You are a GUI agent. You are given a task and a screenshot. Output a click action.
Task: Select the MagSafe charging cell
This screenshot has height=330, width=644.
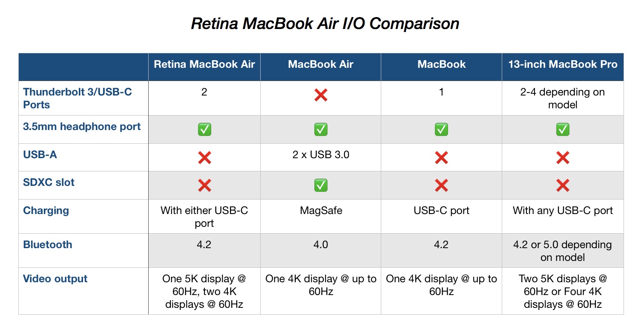[x=321, y=211]
